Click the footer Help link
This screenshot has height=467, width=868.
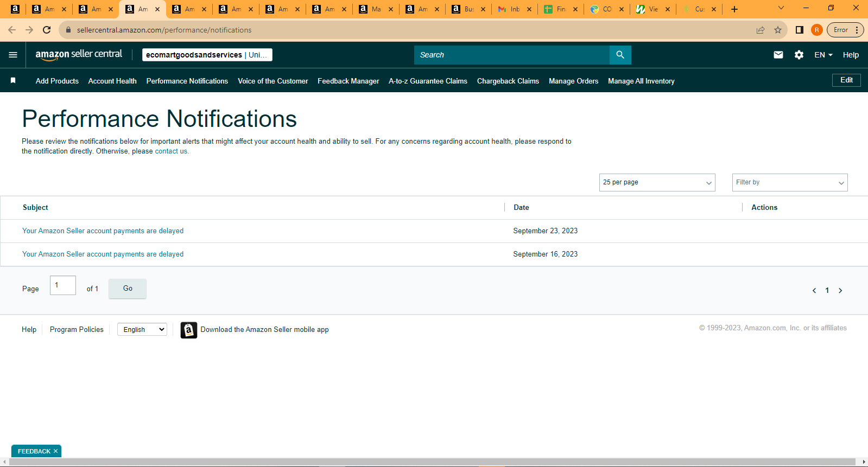tap(29, 329)
